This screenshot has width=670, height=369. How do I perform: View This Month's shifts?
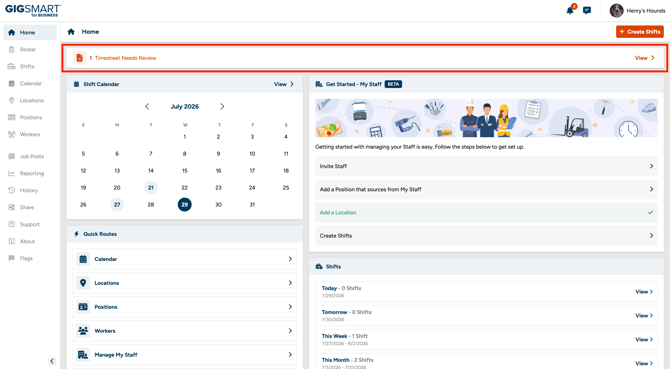coord(644,363)
